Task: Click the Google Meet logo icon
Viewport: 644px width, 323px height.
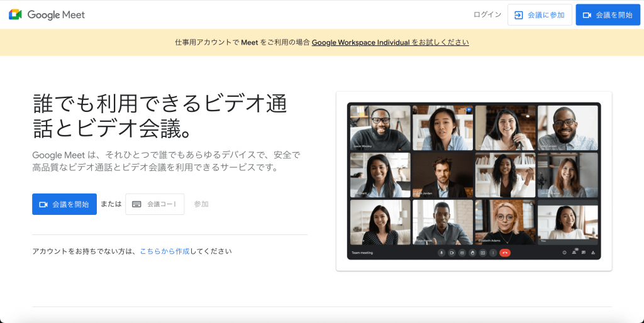Action: click(x=15, y=14)
